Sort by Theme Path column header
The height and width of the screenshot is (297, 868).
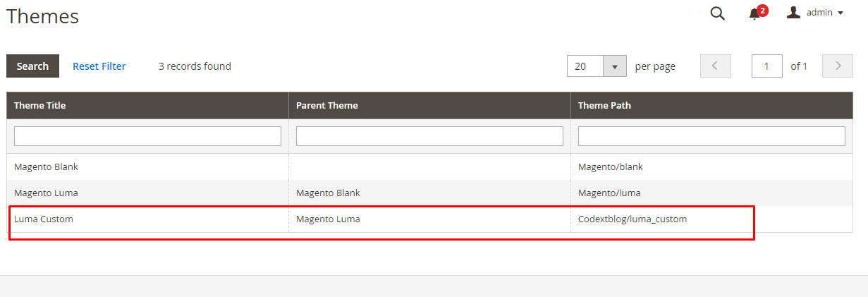[x=604, y=105]
